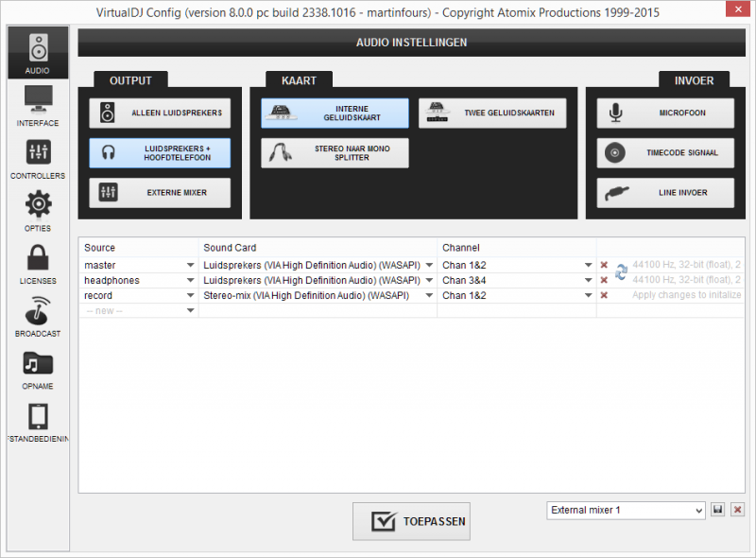Expand source dropdown for headphones row
The width and height of the screenshot is (756, 558).
[x=191, y=280]
